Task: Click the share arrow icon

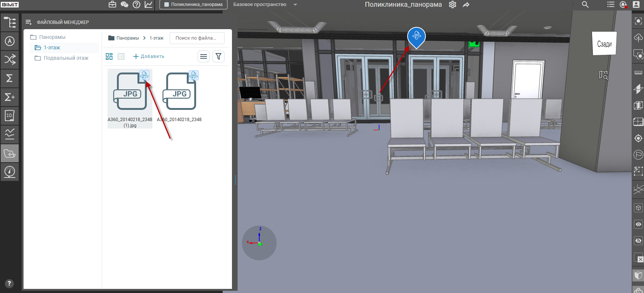Action: (x=466, y=5)
